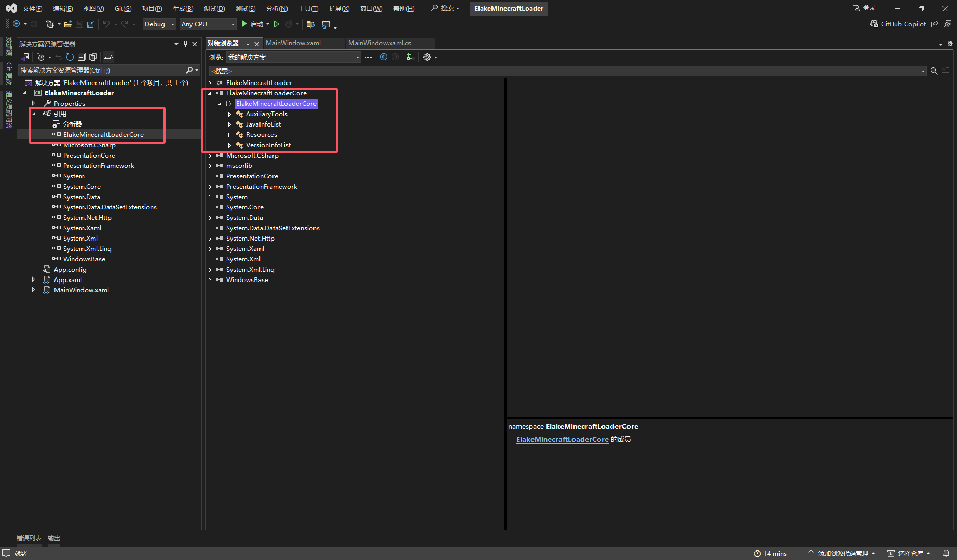
Task: Click the share/live share icon
Action: click(x=935, y=24)
